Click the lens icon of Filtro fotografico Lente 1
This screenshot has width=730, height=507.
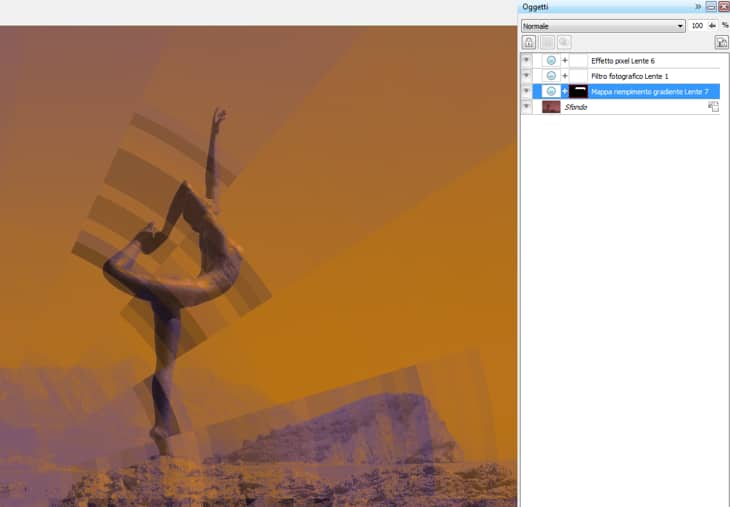[x=550, y=76]
